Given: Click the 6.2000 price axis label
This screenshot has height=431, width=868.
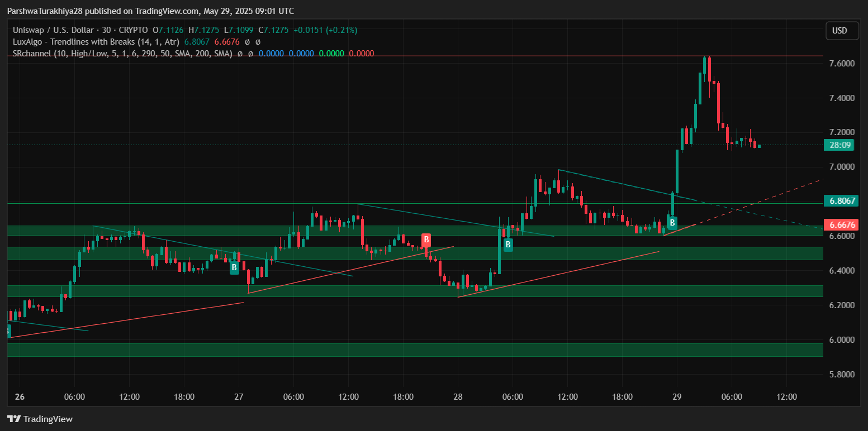Looking at the screenshot, I should tap(843, 305).
